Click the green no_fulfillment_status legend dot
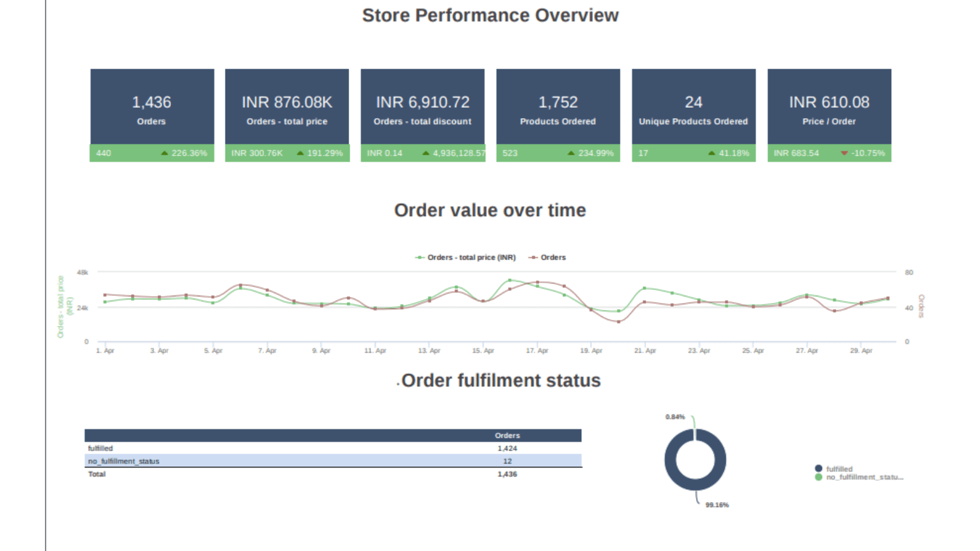The height and width of the screenshot is (551, 980). 817,476
